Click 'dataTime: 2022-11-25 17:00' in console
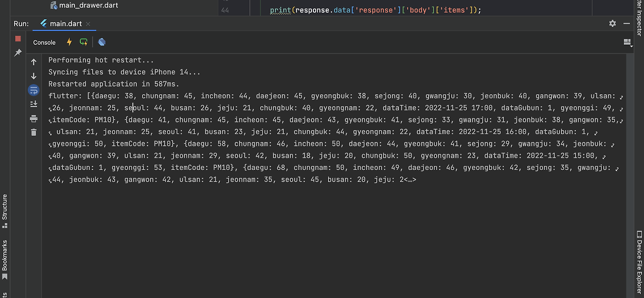The image size is (644, 298). click(x=438, y=108)
